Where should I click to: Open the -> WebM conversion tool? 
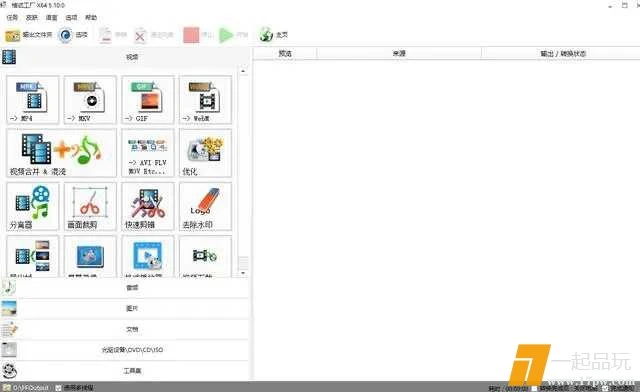click(205, 100)
